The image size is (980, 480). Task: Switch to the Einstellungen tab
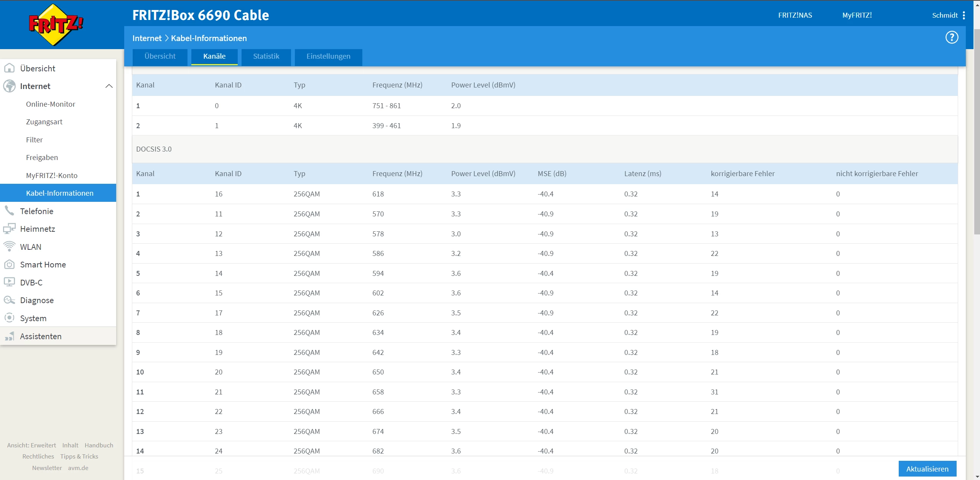coord(328,56)
